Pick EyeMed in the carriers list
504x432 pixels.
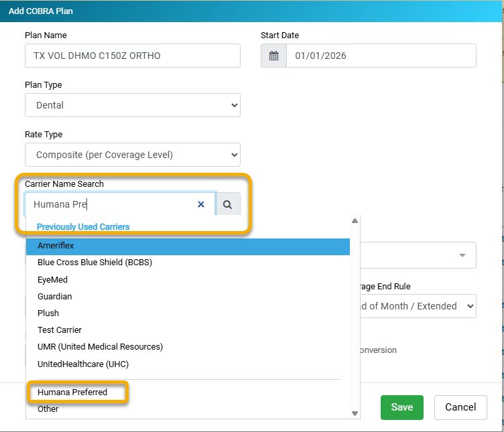point(52,280)
